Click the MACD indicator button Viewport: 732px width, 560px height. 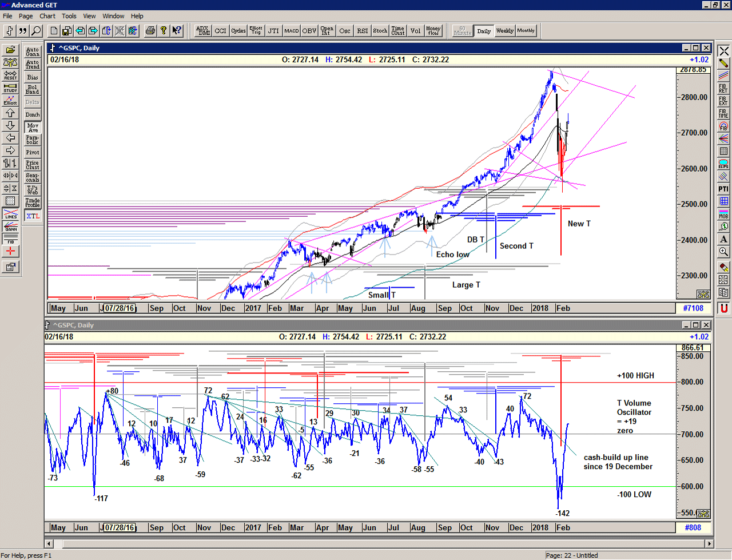point(292,31)
